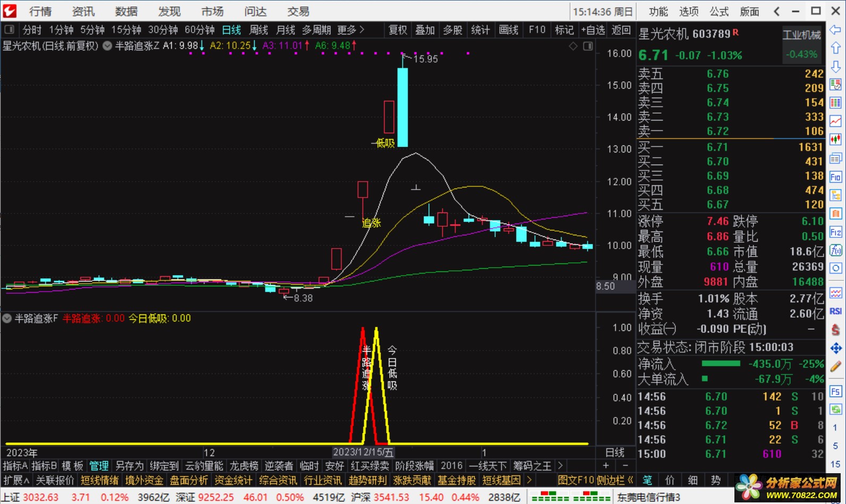846x504 pixels.
Task: Toggle the left panel icon before 分时
Action: point(10,30)
